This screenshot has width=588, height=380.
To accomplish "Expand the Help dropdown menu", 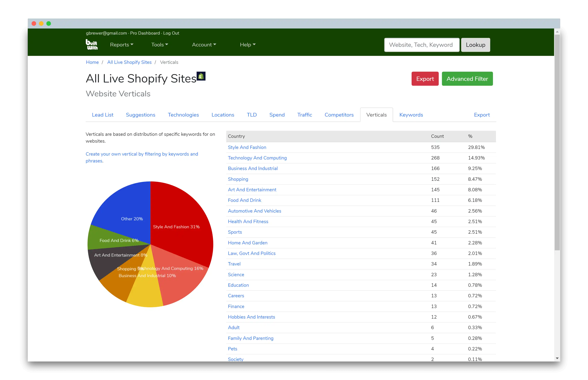I will (x=248, y=45).
